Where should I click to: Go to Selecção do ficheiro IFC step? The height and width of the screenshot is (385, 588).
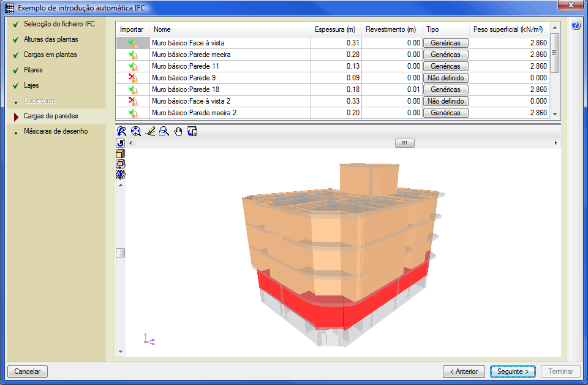click(x=59, y=24)
